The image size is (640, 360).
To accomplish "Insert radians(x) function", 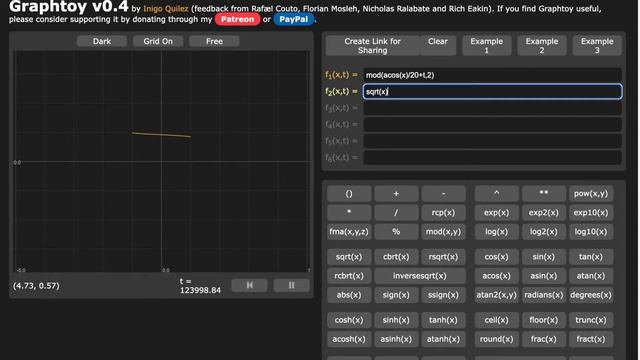I will tap(544, 295).
